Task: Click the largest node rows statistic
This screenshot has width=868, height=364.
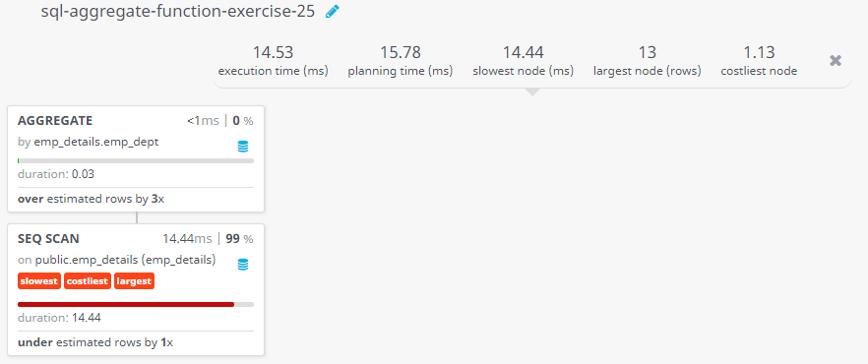Action: (648, 61)
